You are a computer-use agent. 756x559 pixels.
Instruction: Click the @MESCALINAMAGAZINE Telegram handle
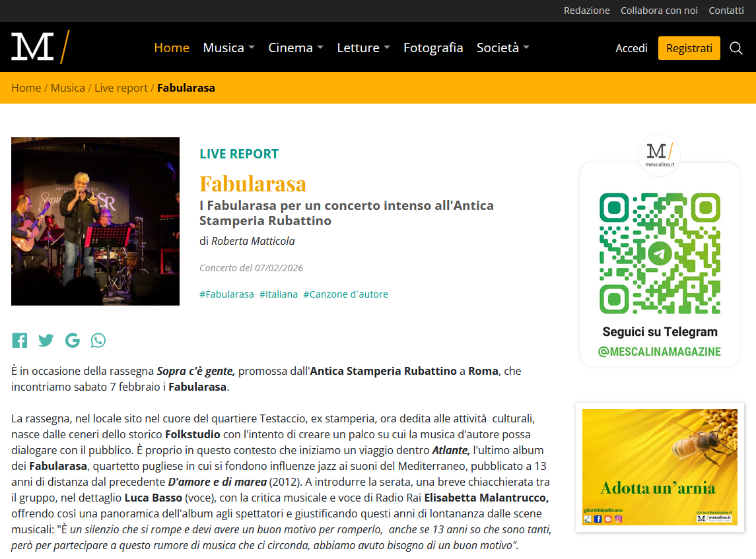660,352
